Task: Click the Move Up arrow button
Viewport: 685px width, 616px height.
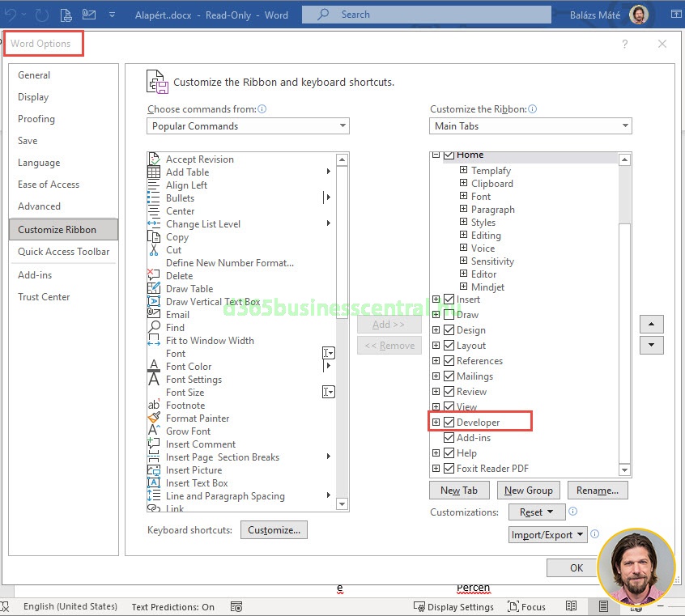Action: click(651, 324)
